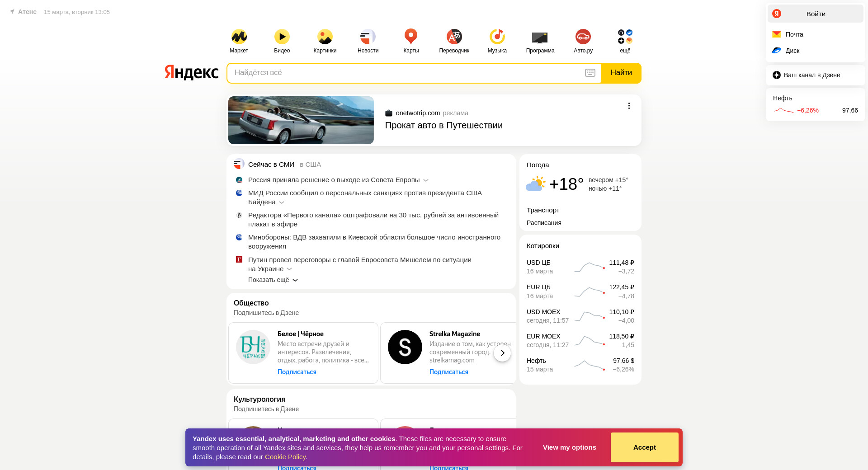Open the USD ЦБ exchange rate row
Screen dimensions: 868x470
click(x=580, y=267)
